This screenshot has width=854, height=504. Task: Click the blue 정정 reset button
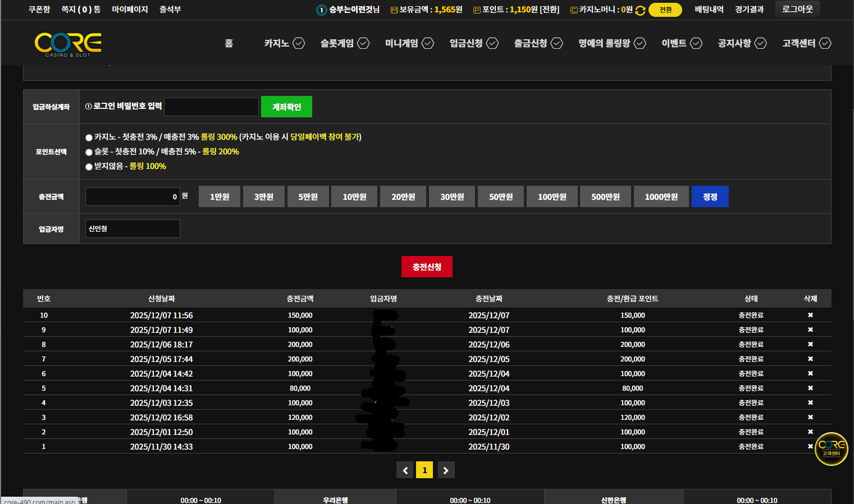pyautogui.click(x=710, y=197)
